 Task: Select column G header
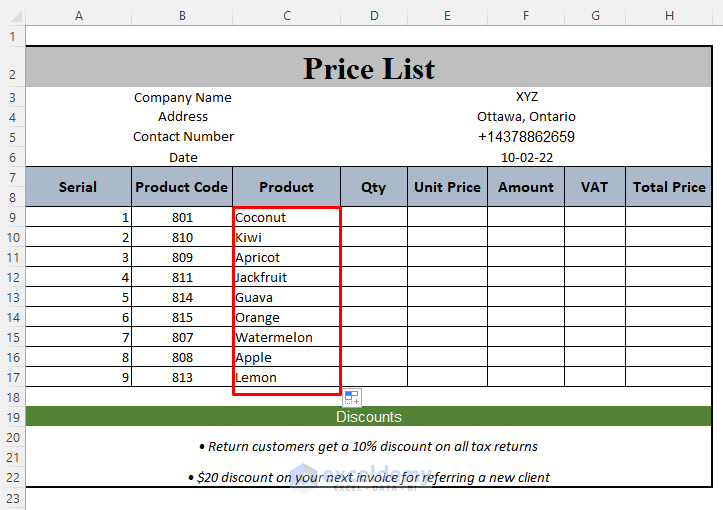pos(595,16)
